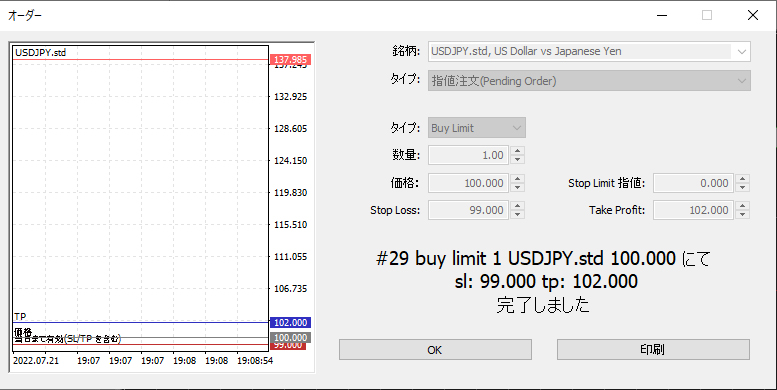The height and width of the screenshot is (390, 777).
Task: Click the red 99.000 stop loss tag
Action: coord(288,346)
